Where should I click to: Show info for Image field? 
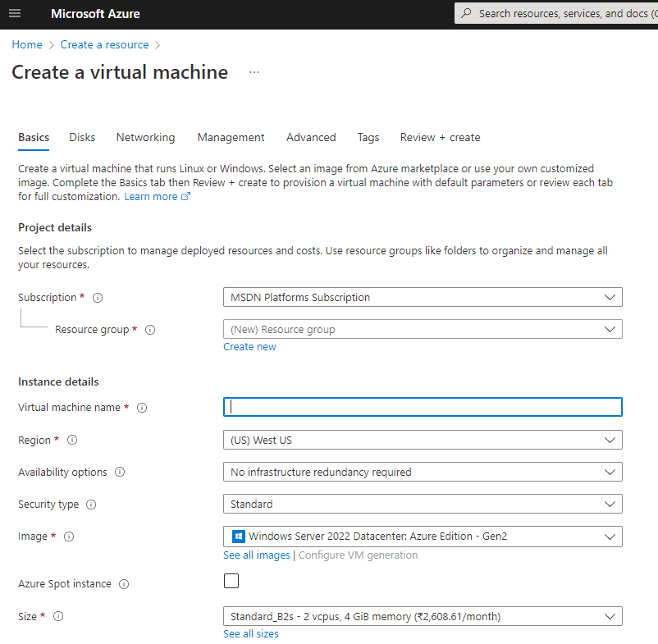point(69,537)
